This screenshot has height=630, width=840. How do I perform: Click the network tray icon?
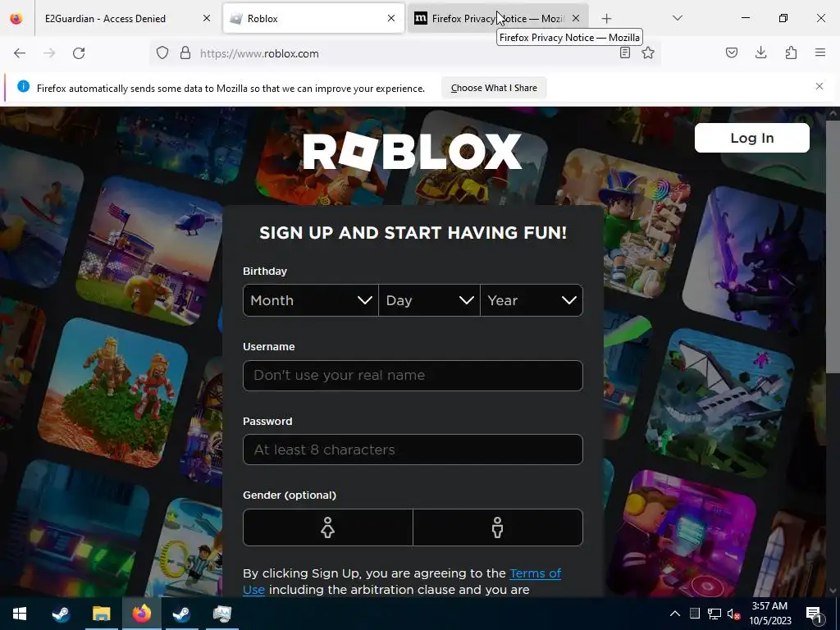point(714,614)
